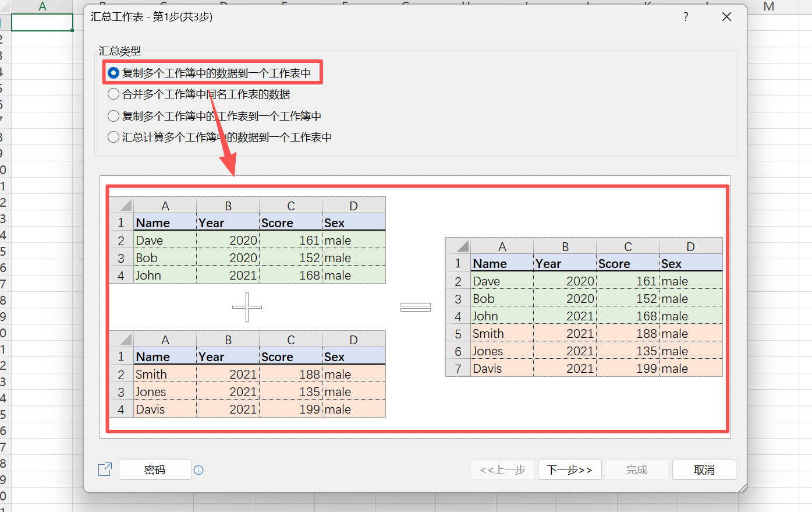Click column header A

pyautogui.click(x=42, y=6)
